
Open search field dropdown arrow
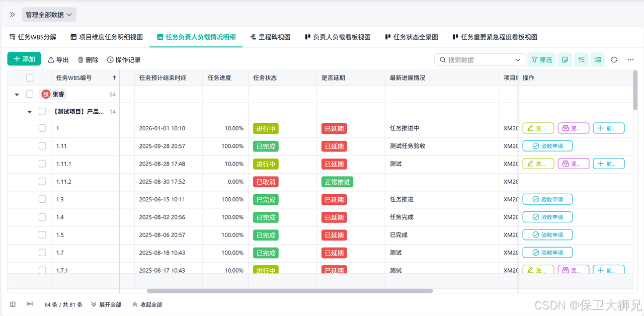(x=518, y=60)
